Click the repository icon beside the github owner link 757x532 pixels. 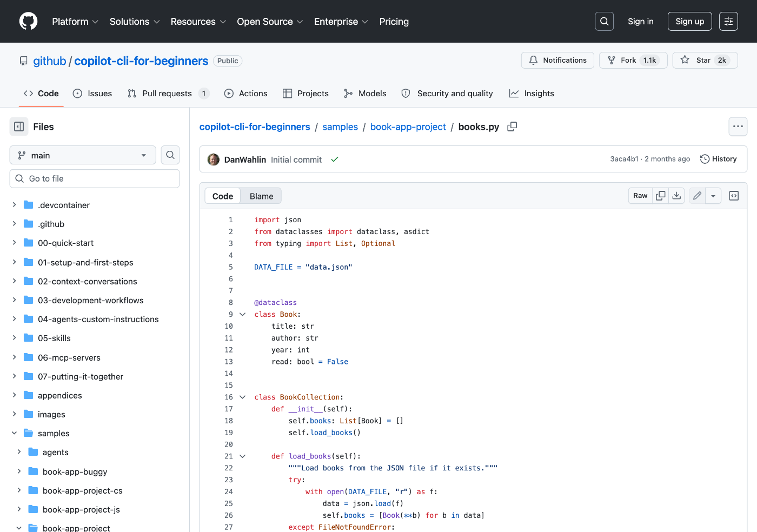24,61
